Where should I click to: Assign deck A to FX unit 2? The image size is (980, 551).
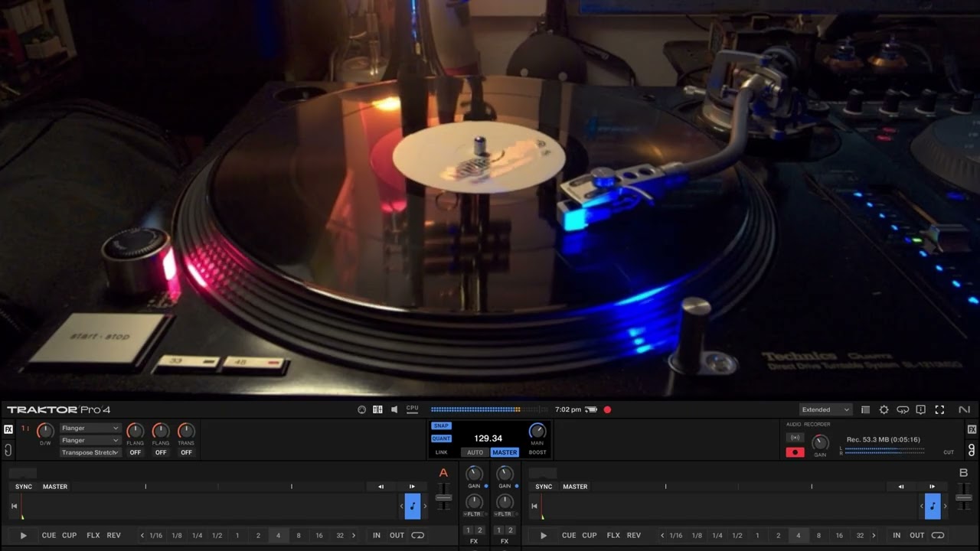(480, 530)
